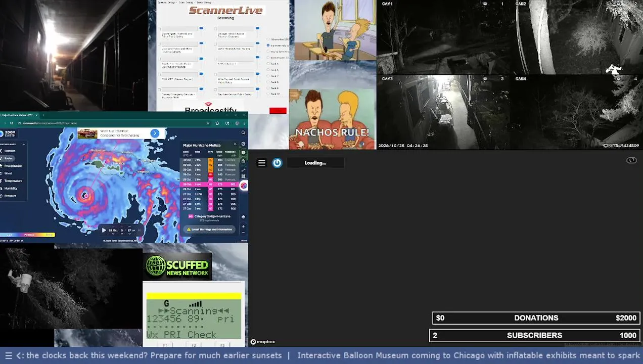Image resolution: width=643 pixels, height=364 pixels.
Task: Click the Nachos Rule cartoon image
Action: [x=333, y=119]
